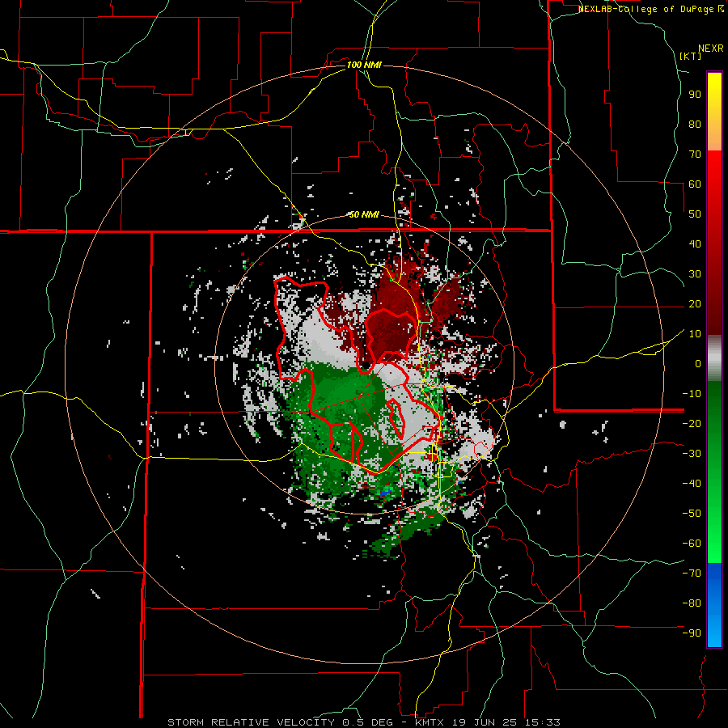The image size is (728, 728).
Task: Select the positive "50" velocity scale value
Action: tap(695, 214)
